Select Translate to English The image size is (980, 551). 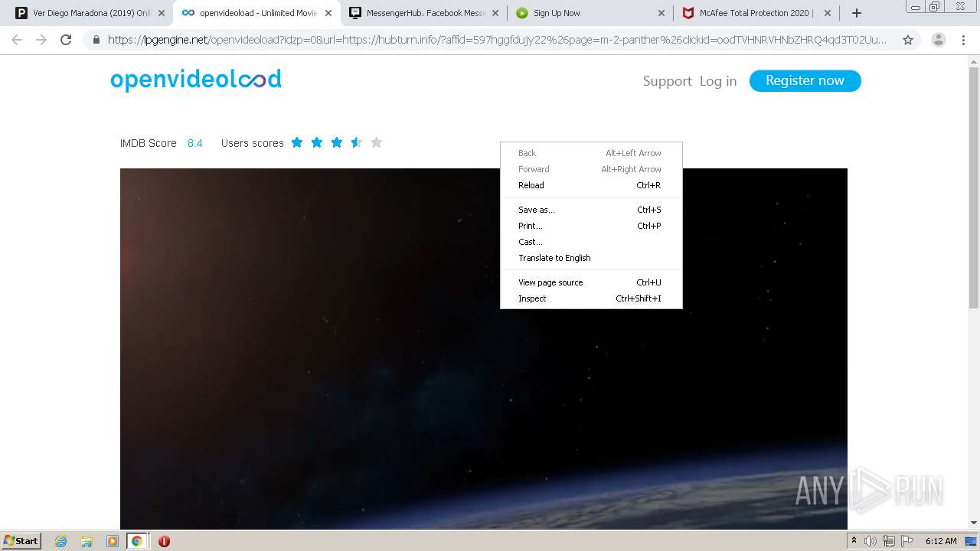pyautogui.click(x=591, y=258)
